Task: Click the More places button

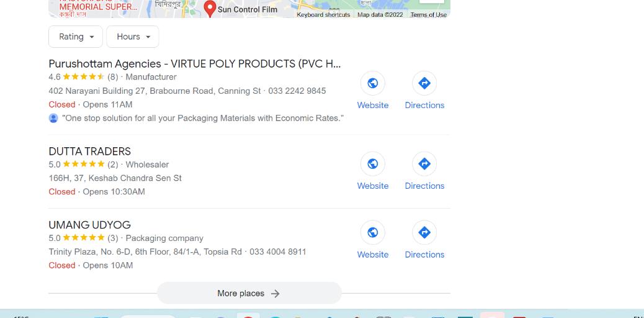Action: (249, 293)
